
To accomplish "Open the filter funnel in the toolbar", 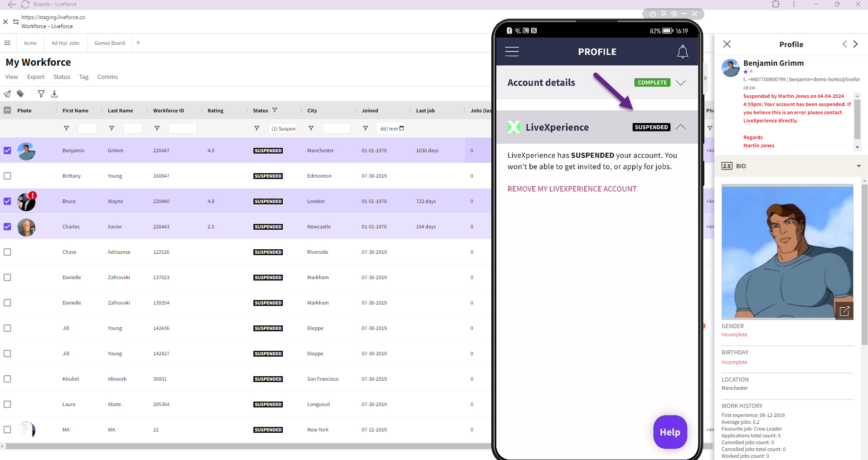I will click(x=41, y=94).
